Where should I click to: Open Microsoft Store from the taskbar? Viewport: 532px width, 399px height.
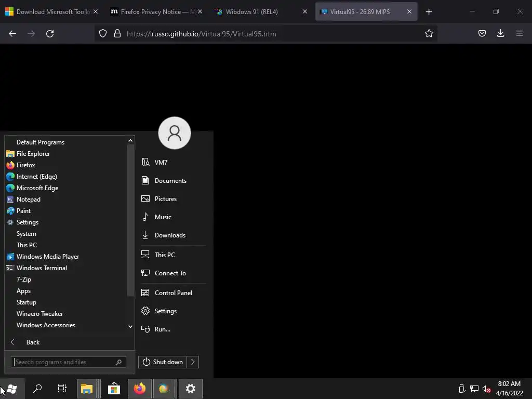click(x=114, y=389)
